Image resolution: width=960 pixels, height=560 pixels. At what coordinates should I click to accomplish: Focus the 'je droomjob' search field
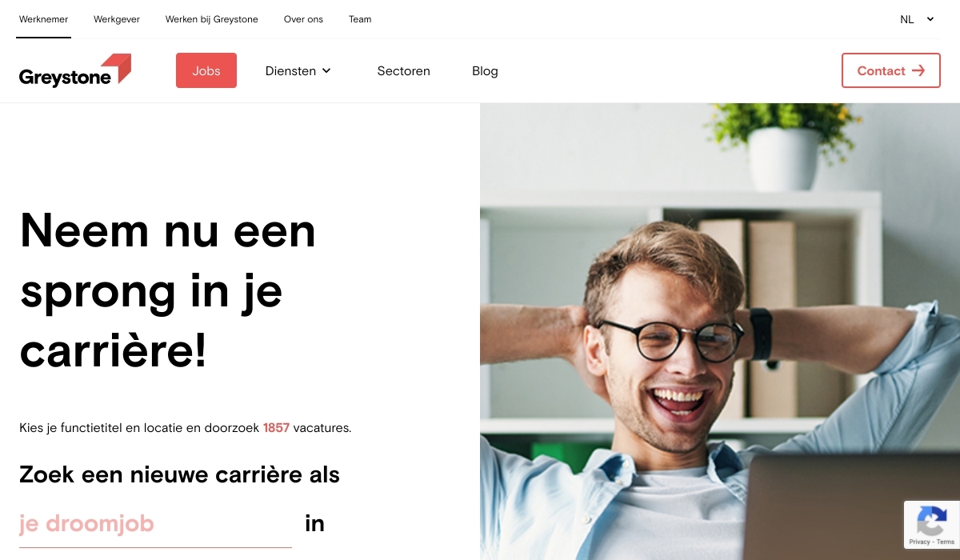(x=155, y=524)
